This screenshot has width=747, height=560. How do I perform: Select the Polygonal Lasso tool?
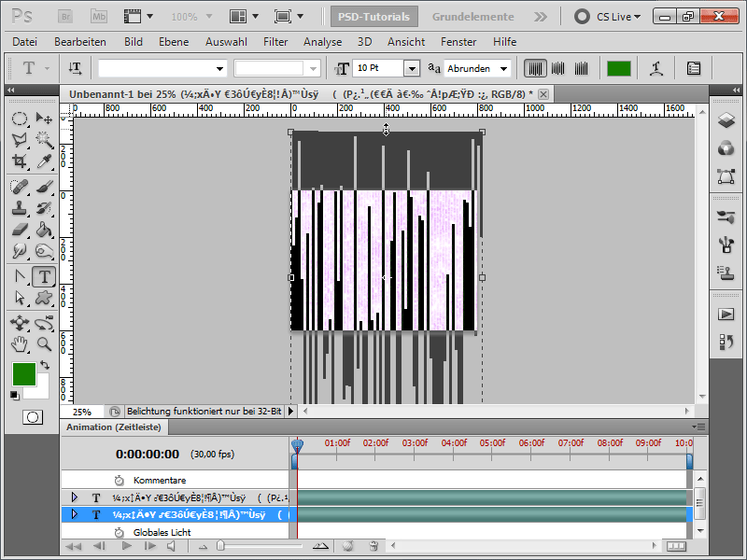coord(19,140)
